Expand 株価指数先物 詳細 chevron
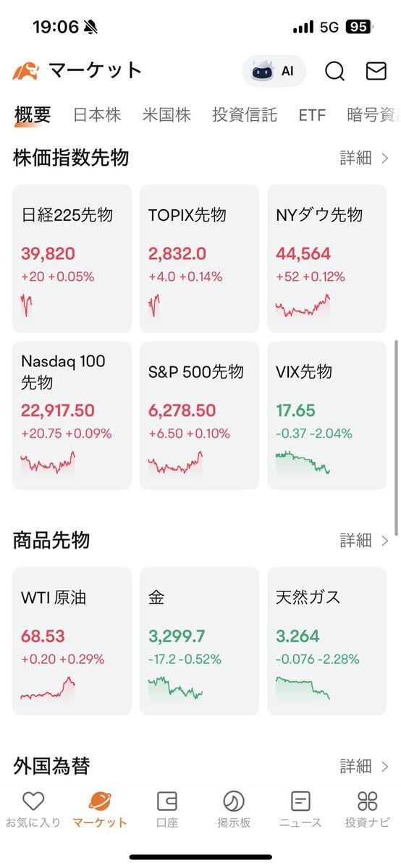Image resolution: width=401 pixels, height=868 pixels. pos(385,159)
